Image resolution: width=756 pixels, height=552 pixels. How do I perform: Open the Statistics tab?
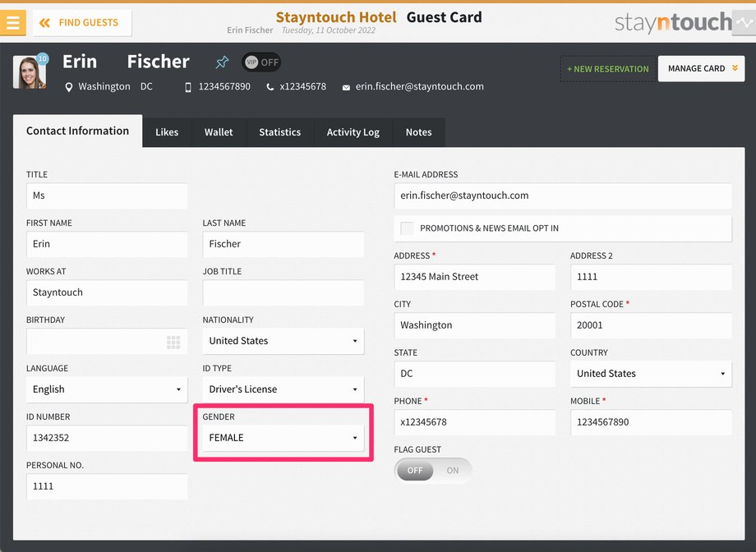[x=280, y=132]
